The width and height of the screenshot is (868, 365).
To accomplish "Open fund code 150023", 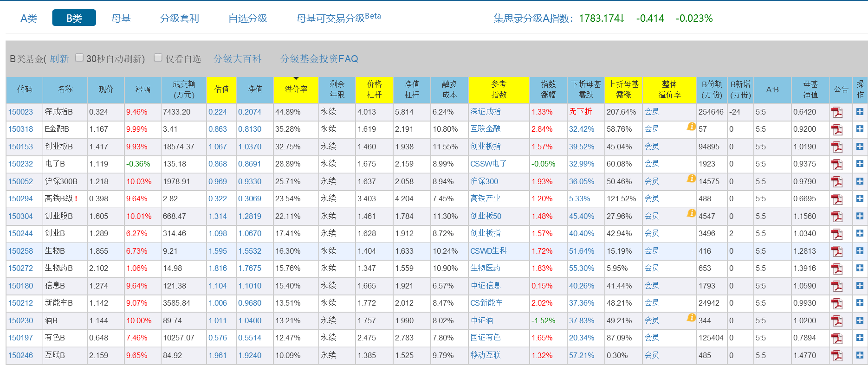I will pyautogui.click(x=20, y=112).
